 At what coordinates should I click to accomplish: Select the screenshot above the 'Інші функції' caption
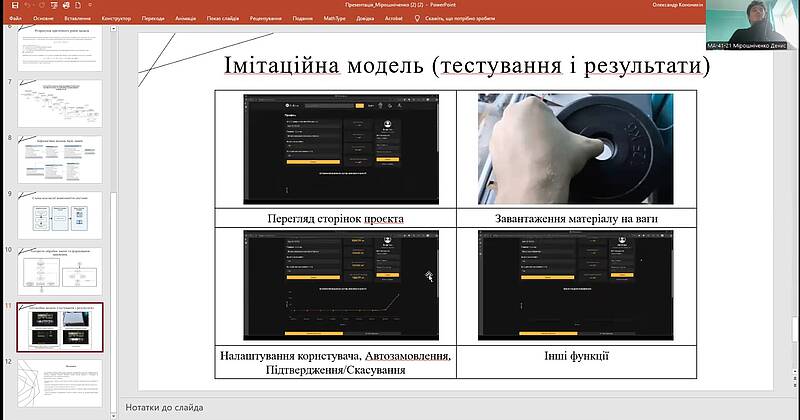(x=576, y=285)
